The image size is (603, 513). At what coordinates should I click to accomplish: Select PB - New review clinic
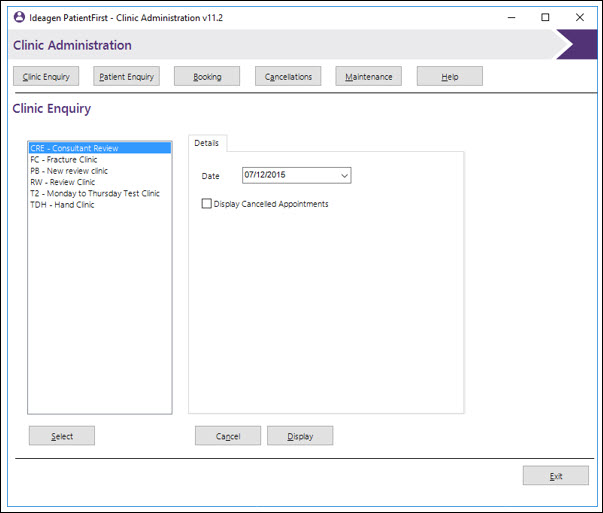(100, 171)
